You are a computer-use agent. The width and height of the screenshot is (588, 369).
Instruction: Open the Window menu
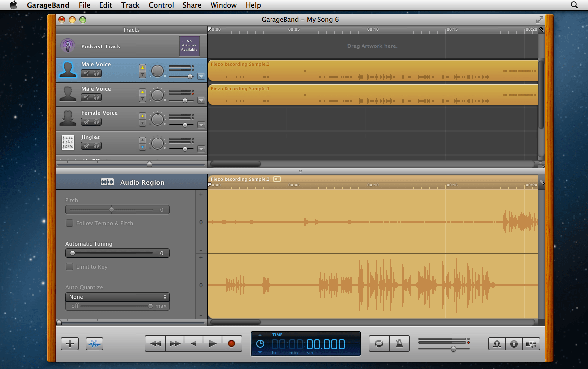pos(224,5)
